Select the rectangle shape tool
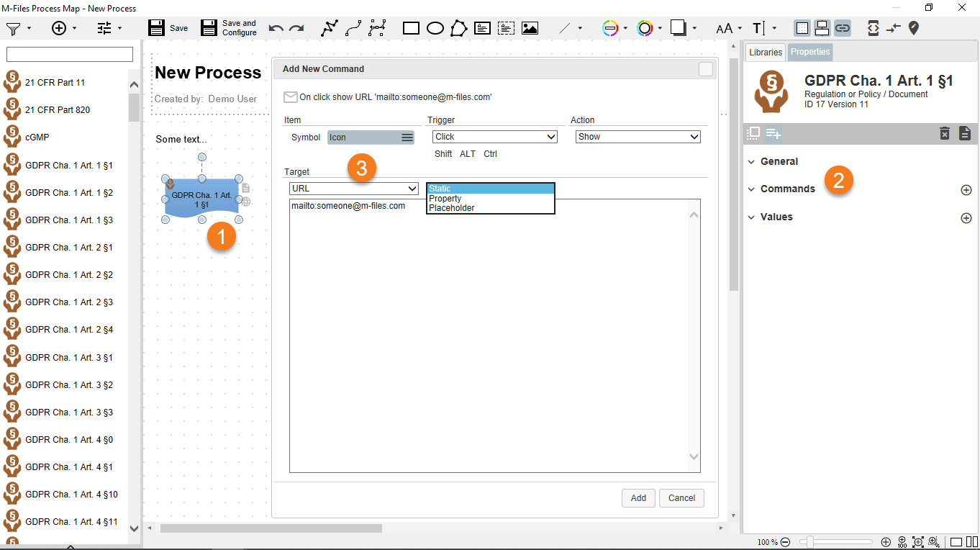The width and height of the screenshot is (980, 550). [x=411, y=29]
